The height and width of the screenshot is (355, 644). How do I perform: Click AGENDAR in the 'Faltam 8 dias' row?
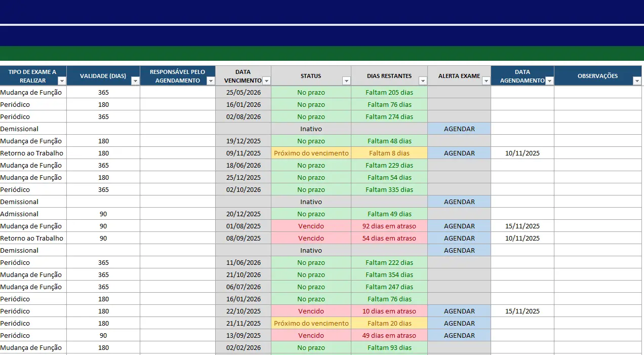(459, 153)
